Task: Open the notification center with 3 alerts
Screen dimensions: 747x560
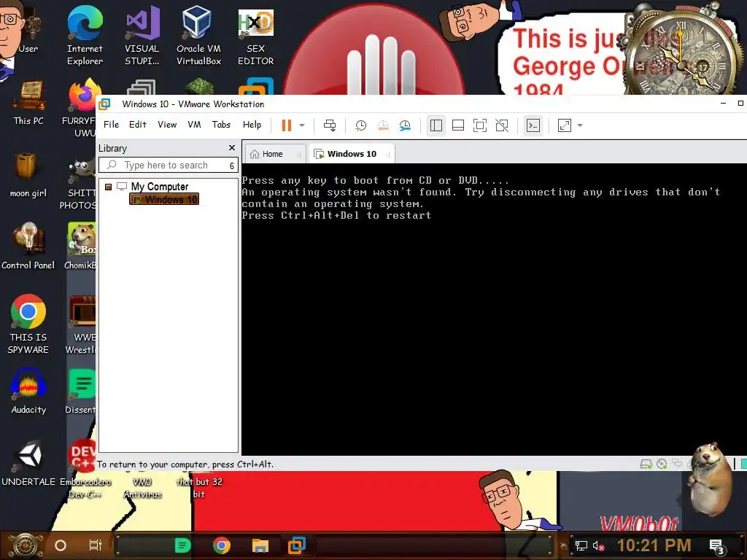Action: tap(717, 546)
